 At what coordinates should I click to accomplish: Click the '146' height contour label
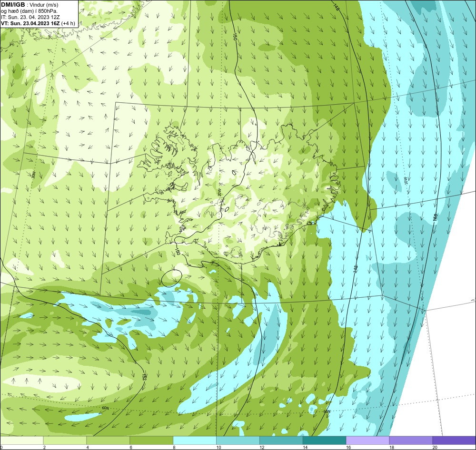click(436, 217)
